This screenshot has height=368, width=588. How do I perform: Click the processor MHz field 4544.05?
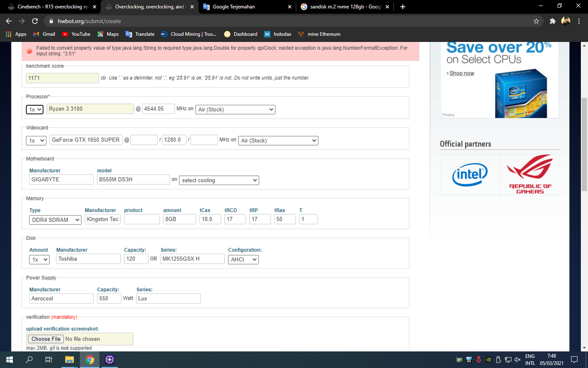pyautogui.click(x=158, y=109)
